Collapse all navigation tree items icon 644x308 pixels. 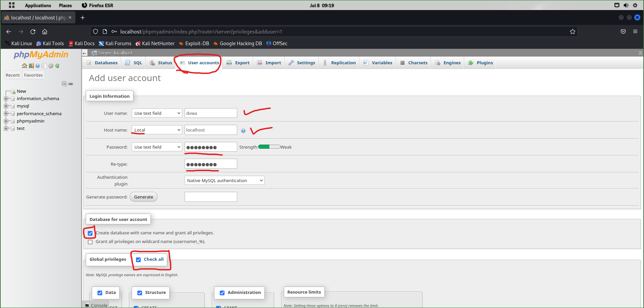coord(64,84)
